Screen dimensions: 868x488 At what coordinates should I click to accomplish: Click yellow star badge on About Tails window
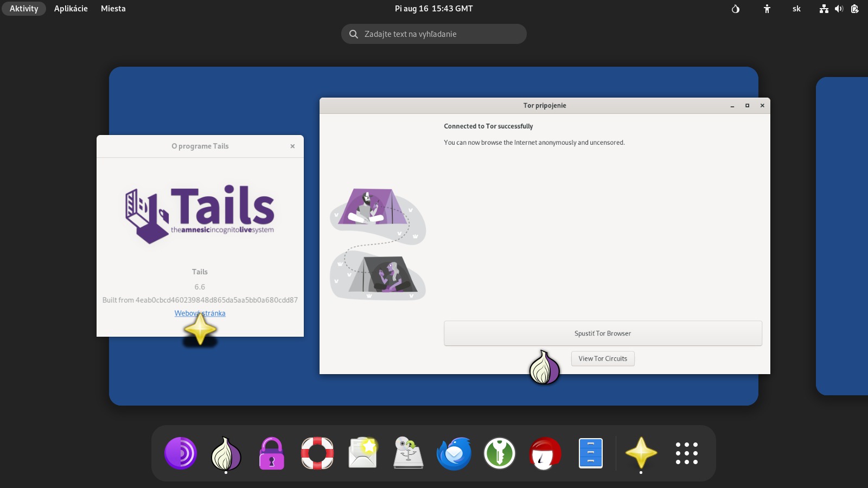[200, 329]
